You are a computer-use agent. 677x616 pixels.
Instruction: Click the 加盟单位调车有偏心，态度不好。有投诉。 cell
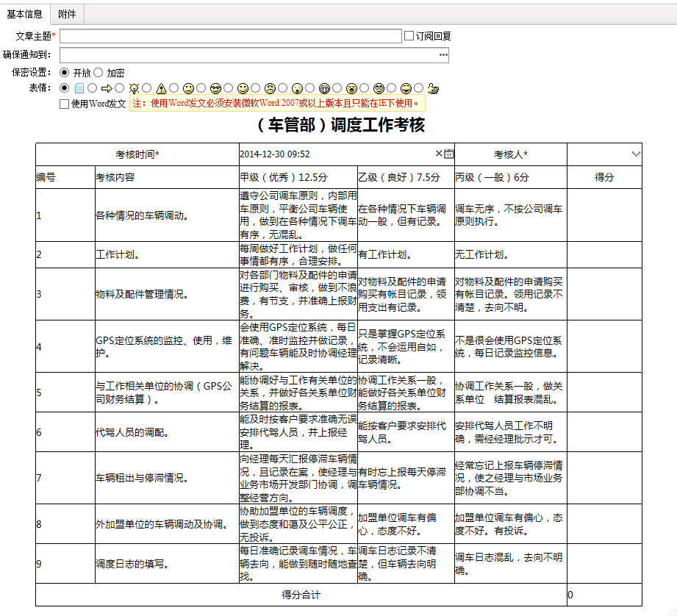coord(511,524)
